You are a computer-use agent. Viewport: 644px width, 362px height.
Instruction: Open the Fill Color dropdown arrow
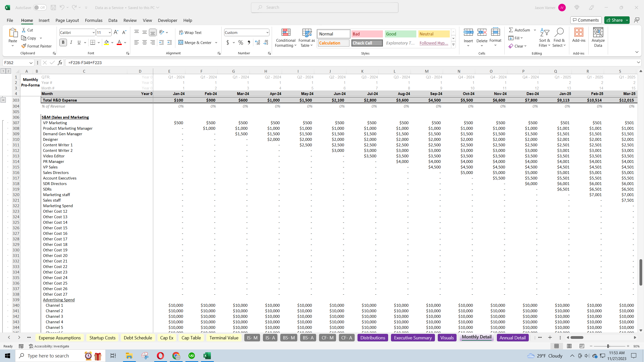[x=112, y=42]
